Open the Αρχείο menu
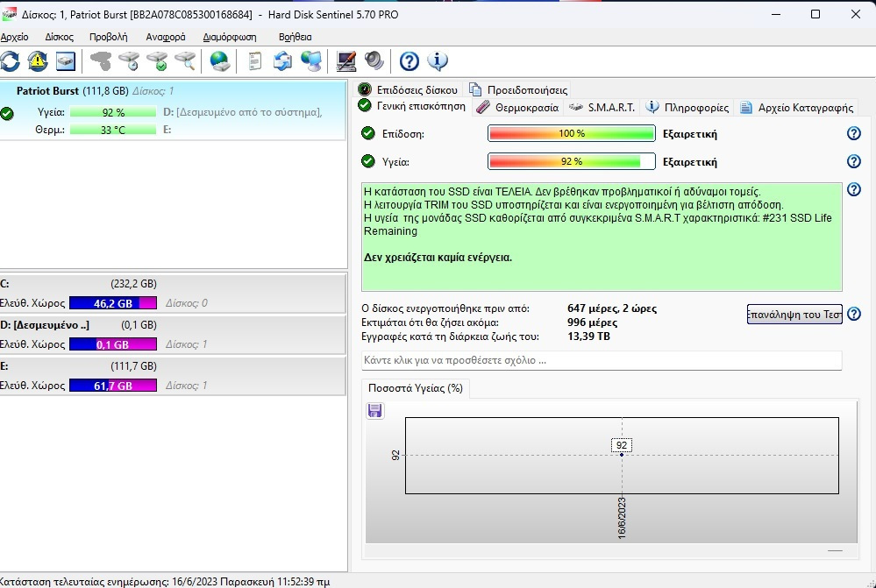Viewport: 876px width, 588px height. pyautogui.click(x=15, y=37)
